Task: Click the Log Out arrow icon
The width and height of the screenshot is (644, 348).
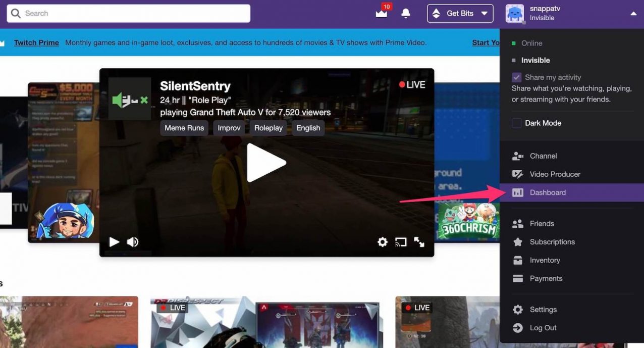Action: (518, 328)
